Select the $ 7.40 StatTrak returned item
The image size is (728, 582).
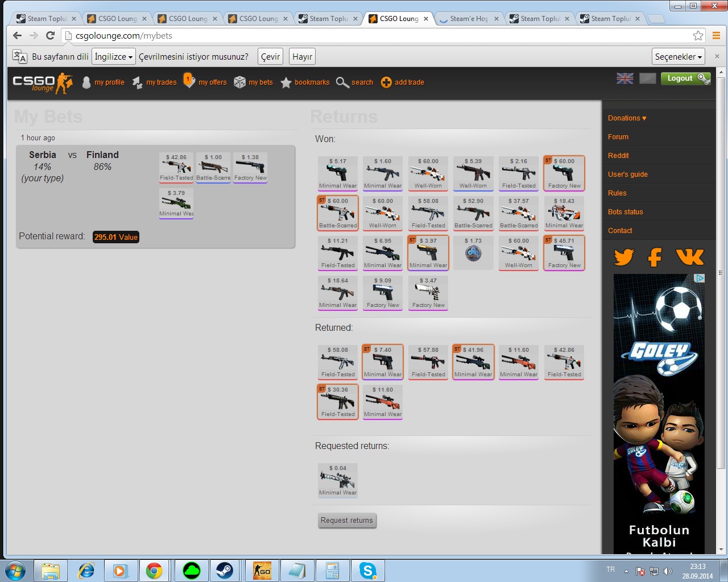[383, 362]
